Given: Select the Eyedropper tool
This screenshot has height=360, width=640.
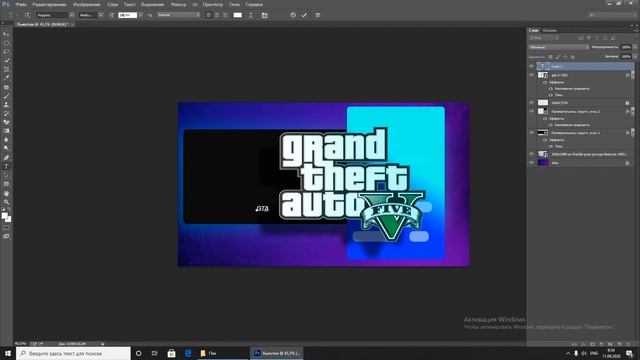Looking at the screenshot, I should [x=6, y=78].
